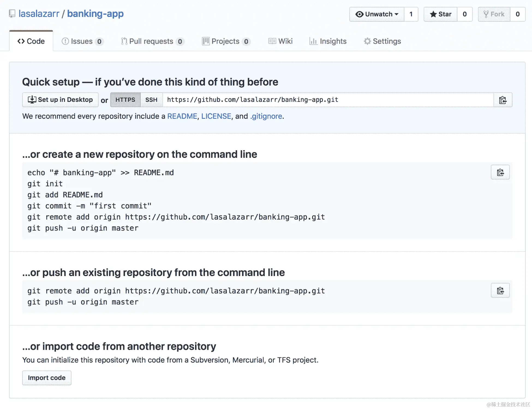Go to the Pull requests tab
The height and width of the screenshot is (409, 532).
tap(152, 41)
